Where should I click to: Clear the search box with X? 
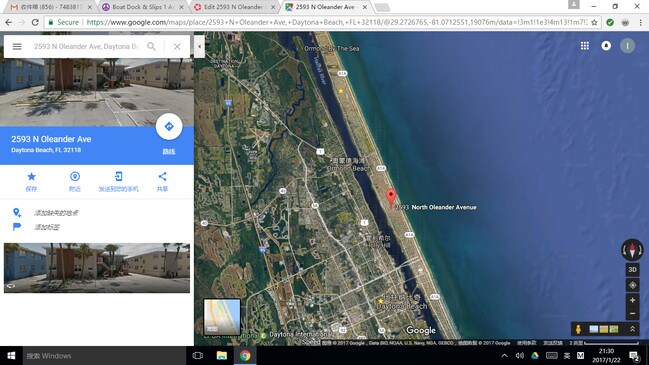177,46
